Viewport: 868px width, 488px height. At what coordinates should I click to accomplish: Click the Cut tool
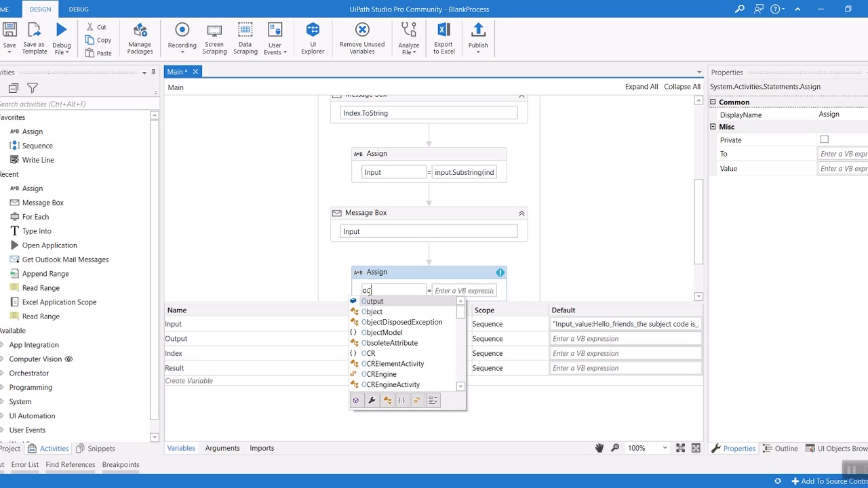(96, 27)
